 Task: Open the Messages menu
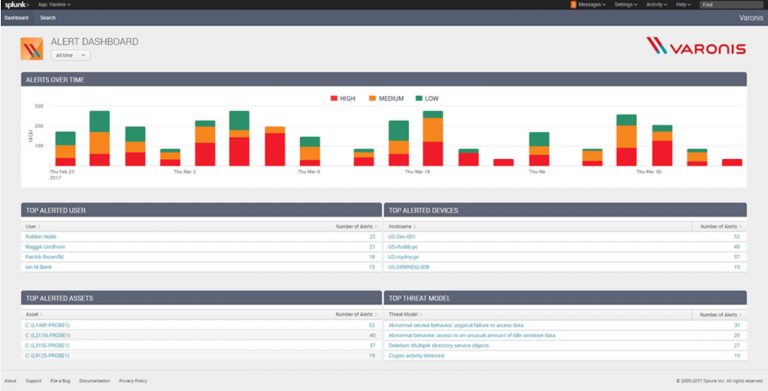591,4
